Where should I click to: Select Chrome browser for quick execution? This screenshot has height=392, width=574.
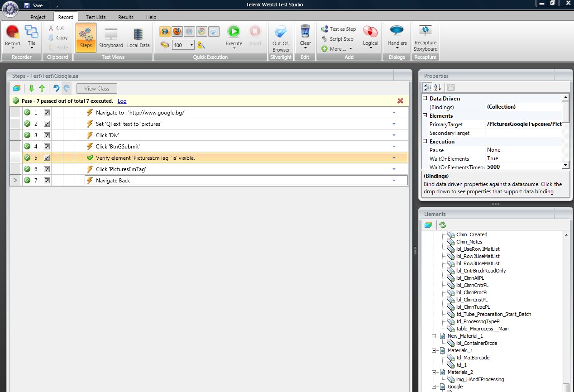coord(201,31)
